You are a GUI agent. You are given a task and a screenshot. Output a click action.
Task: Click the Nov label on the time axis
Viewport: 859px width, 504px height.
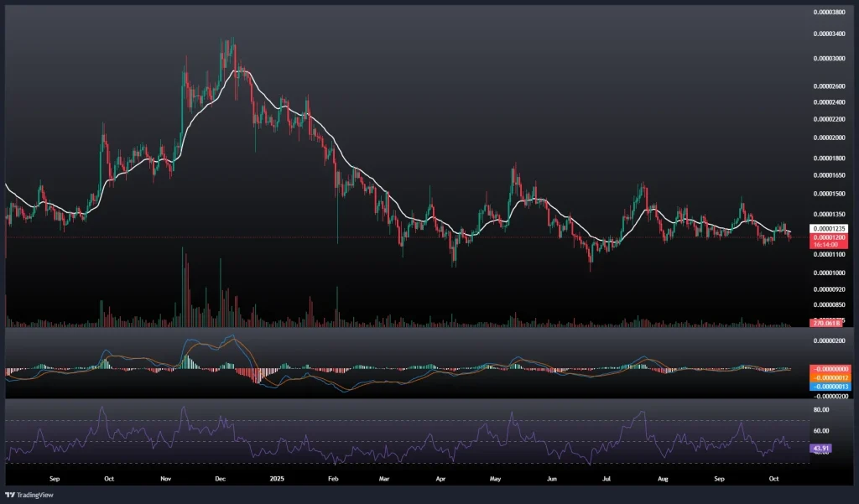165,480
